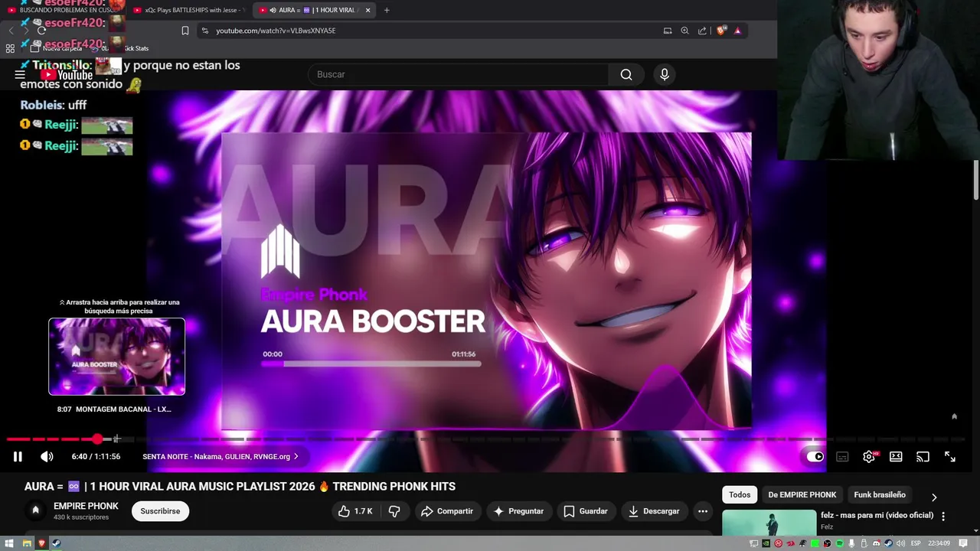Pause the YouTube video
980x551 pixels.
tap(18, 457)
